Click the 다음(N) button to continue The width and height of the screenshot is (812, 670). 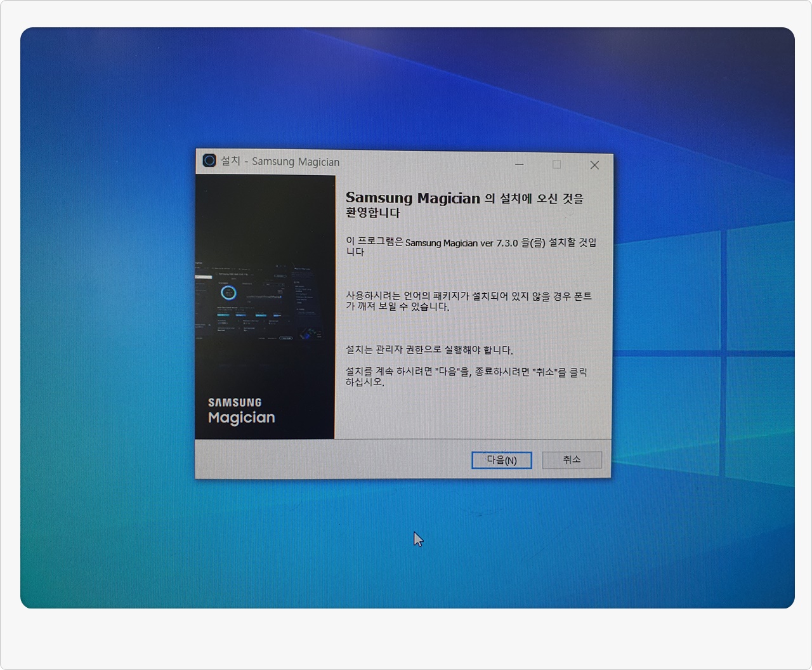[501, 460]
